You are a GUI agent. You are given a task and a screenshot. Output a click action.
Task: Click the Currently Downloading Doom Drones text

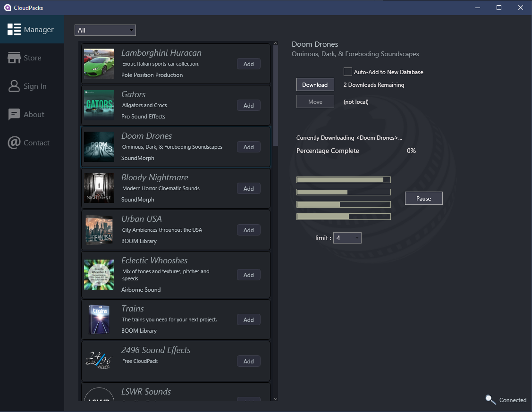(349, 138)
